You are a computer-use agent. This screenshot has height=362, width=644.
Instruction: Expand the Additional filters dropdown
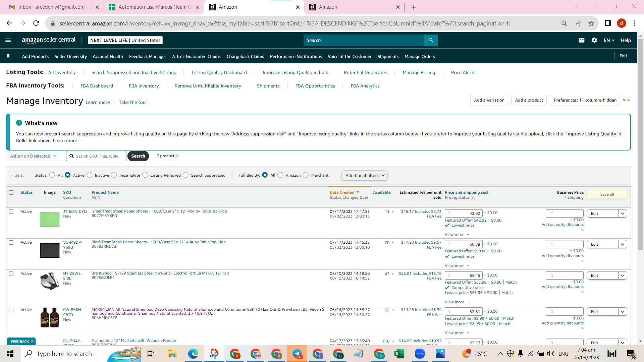[x=365, y=176]
